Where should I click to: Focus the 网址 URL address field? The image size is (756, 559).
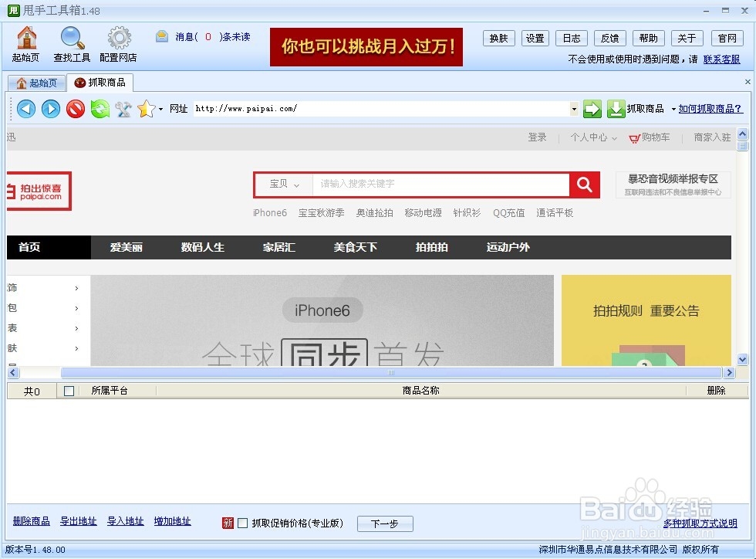pyautogui.click(x=381, y=109)
